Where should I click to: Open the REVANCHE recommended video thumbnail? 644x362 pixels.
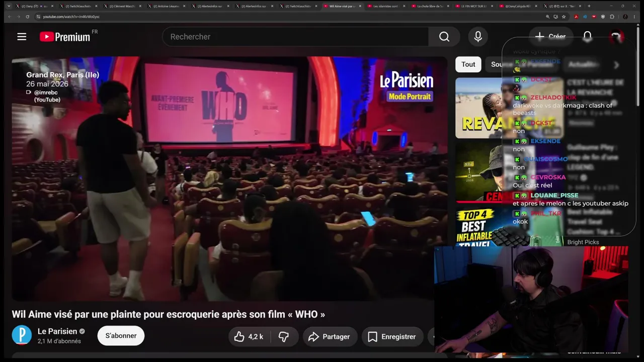tap(509, 108)
